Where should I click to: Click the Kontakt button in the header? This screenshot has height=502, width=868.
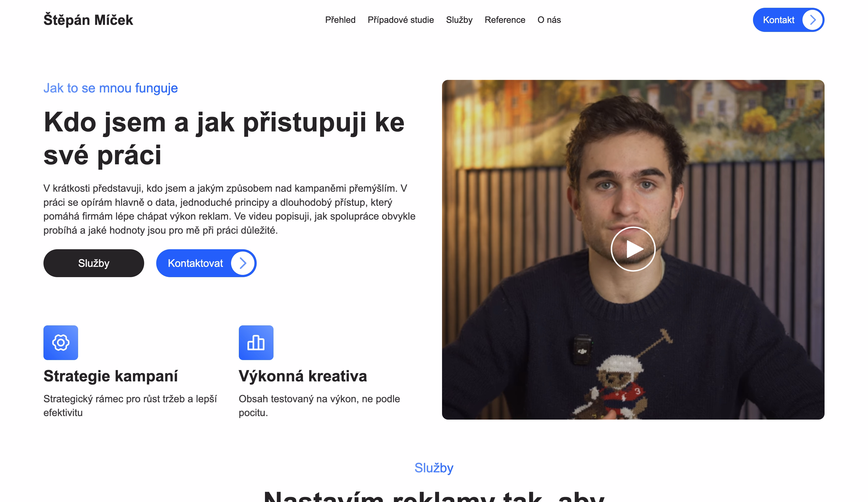point(788,20)
